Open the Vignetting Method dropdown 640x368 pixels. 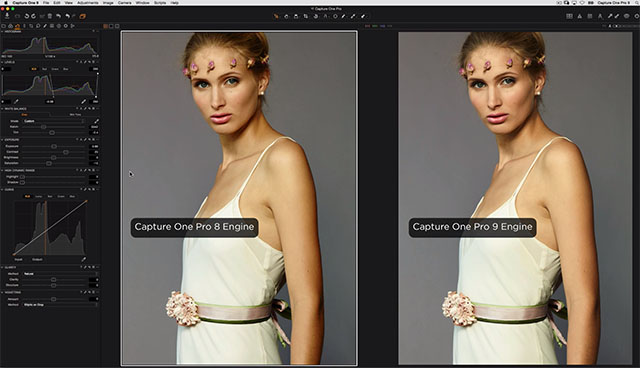(60, 305)
